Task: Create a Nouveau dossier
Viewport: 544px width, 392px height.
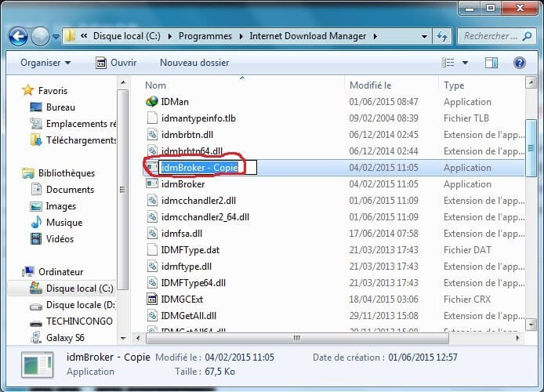Action: tap(194, 63)
